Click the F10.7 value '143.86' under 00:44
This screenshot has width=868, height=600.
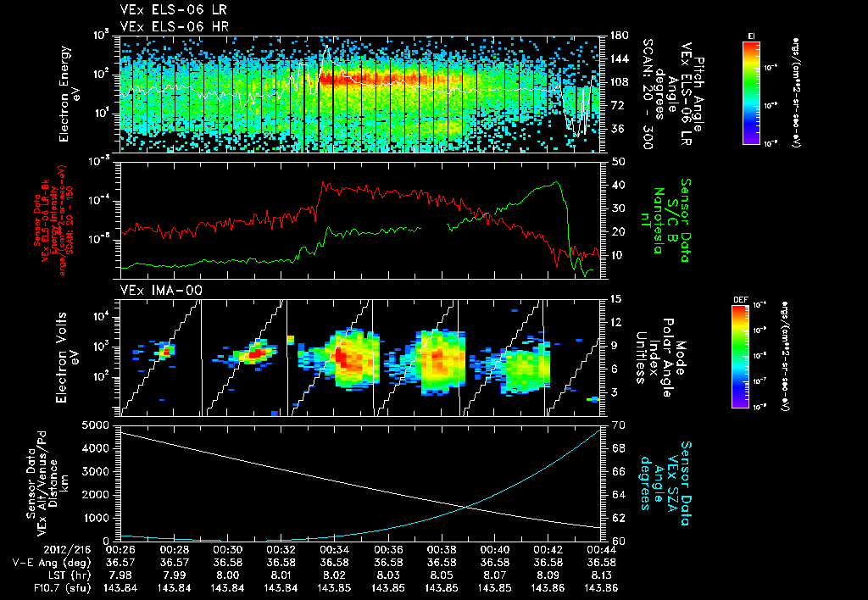point(601,588)
